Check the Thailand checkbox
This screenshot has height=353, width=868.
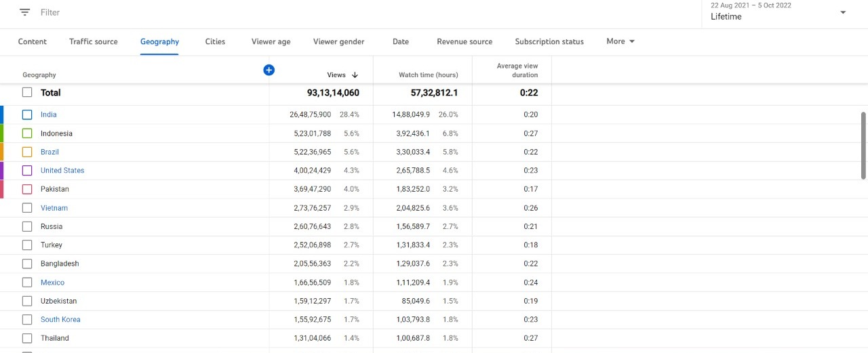pos(27,338)
